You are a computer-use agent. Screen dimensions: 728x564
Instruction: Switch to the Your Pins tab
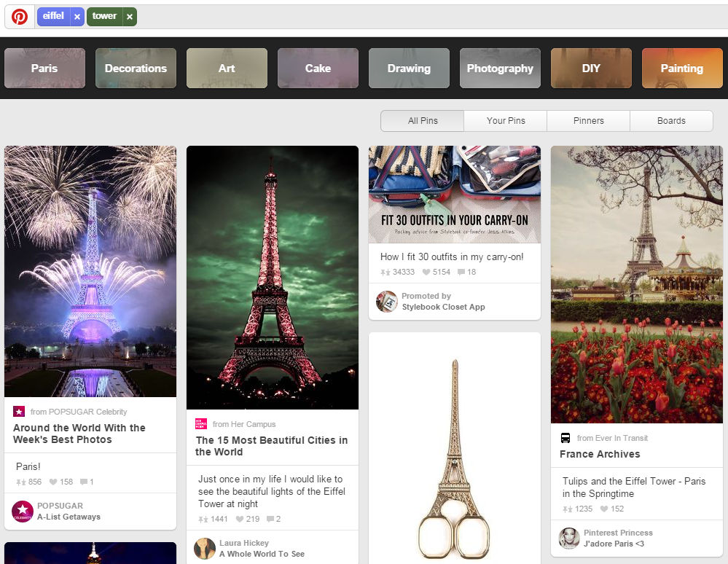click(x=505, y=120)
